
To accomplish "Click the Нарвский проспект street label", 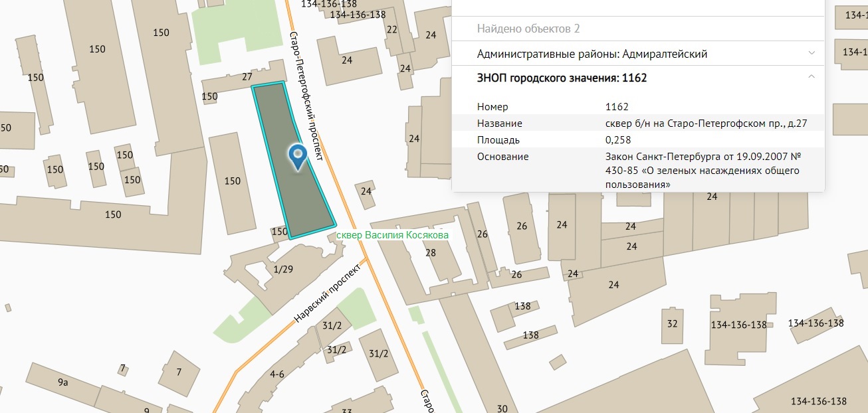I will (x=326, y=293).
